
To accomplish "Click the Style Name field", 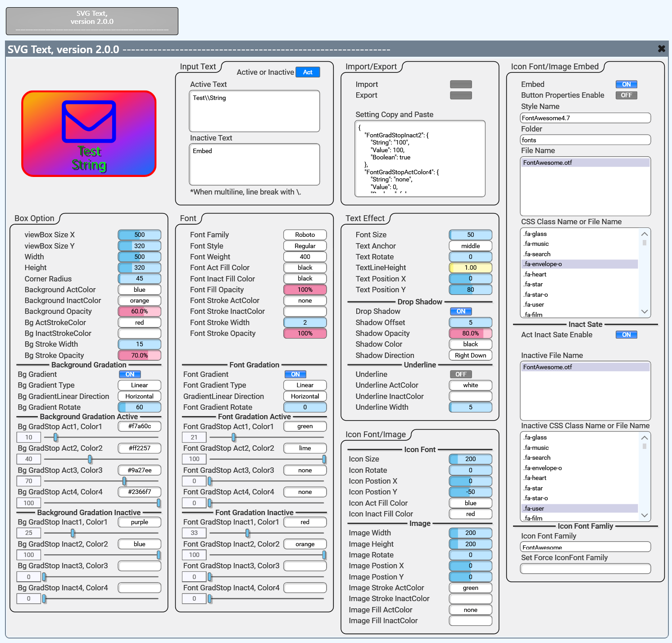I will pos(585,118).
